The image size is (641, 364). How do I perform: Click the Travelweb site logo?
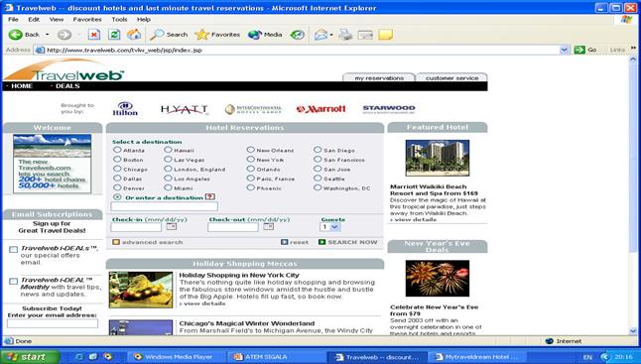point(64,69)
